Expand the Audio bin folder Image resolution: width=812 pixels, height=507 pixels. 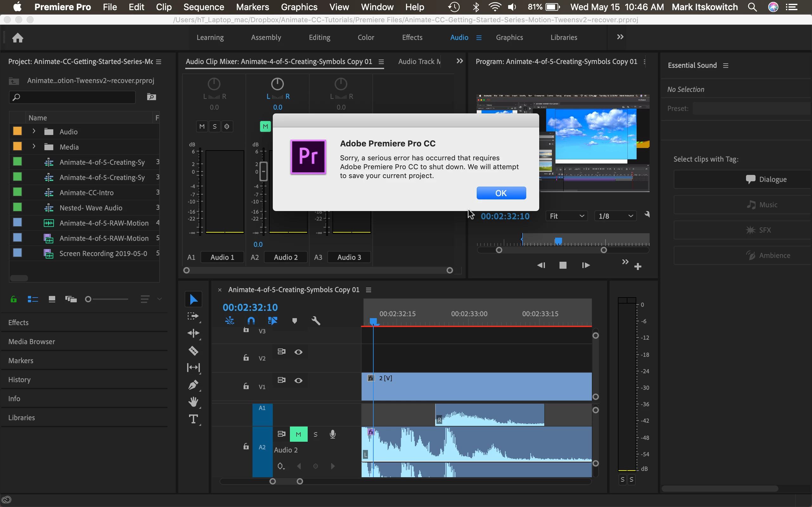click(34, 132)
